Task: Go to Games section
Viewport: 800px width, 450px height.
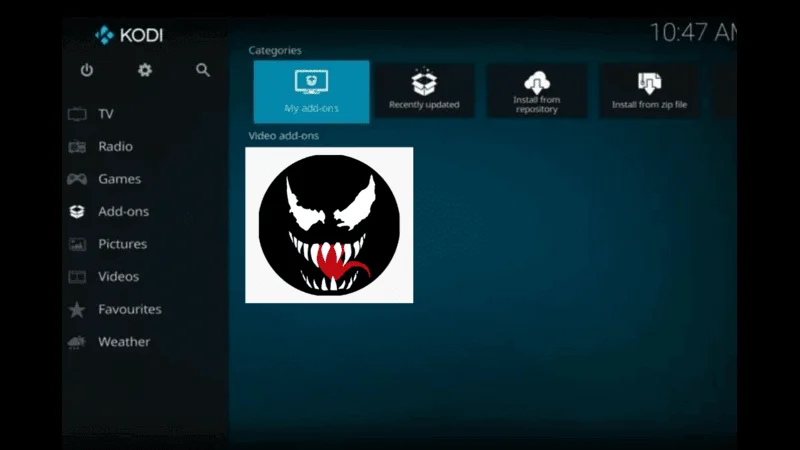Action: (x=119, y=179)
